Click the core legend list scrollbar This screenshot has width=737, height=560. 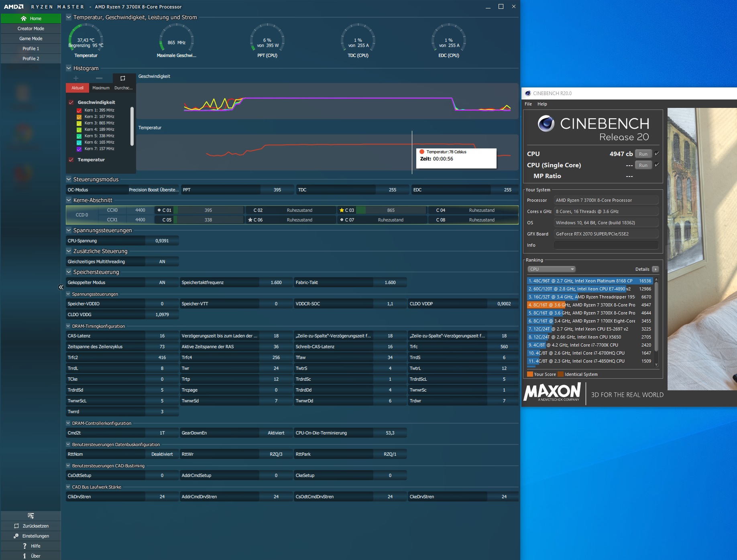coord(132,126)
